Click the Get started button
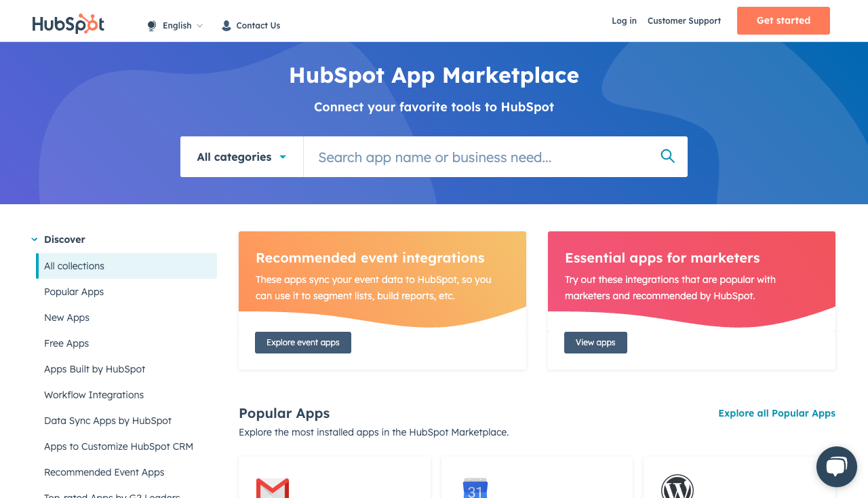The width and height of the screenshot is (868, 498). click(x=783, y=21)
